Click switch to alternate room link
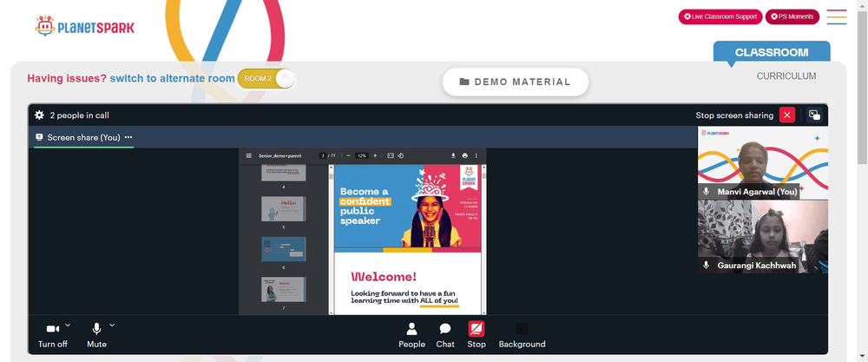 pos(172,79)
